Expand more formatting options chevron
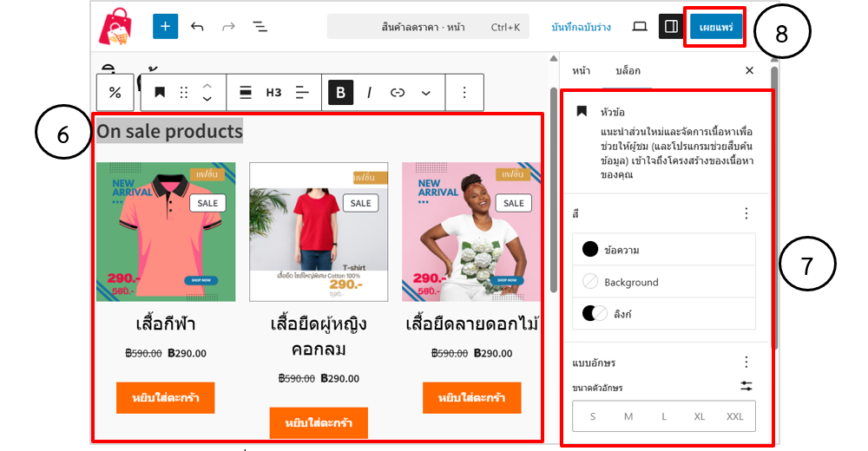868x451 pixels. coord(426,92)
